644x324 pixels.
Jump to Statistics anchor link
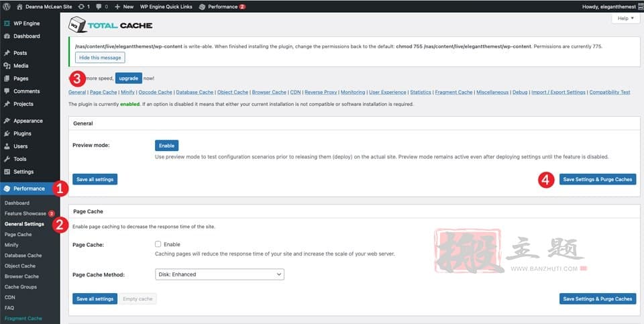421,93
